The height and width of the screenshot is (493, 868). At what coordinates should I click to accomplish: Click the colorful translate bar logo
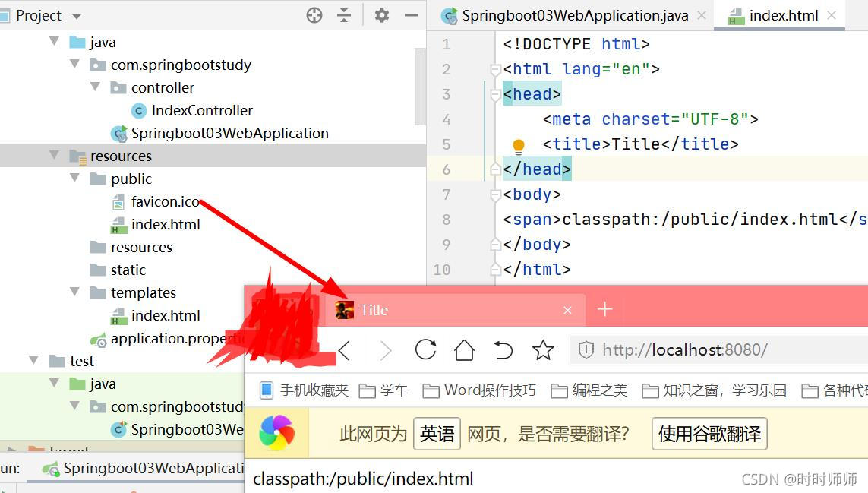(x=276, y=433)
